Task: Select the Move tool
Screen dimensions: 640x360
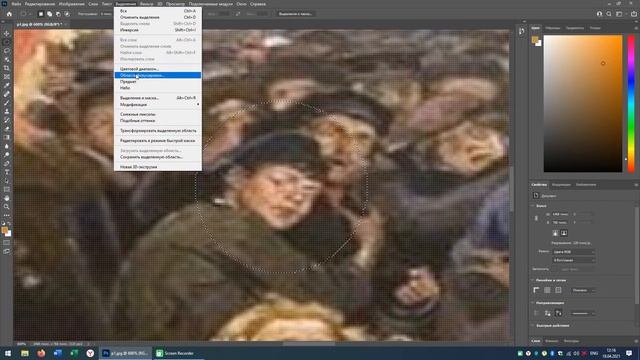Action: (7, 33)
